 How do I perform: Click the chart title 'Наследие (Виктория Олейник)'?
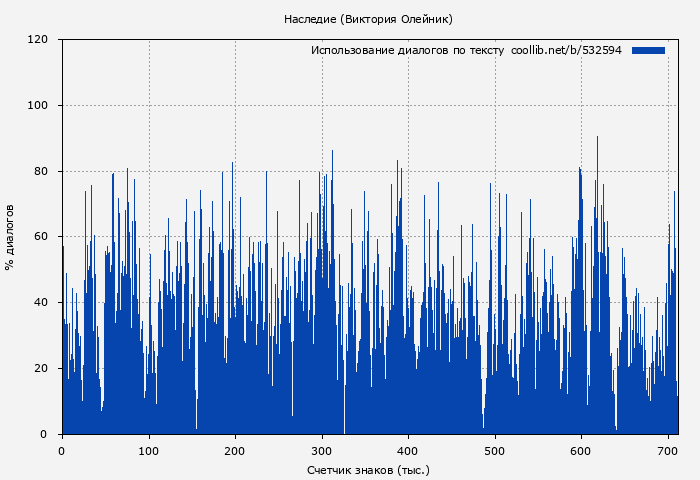(368, 19)
